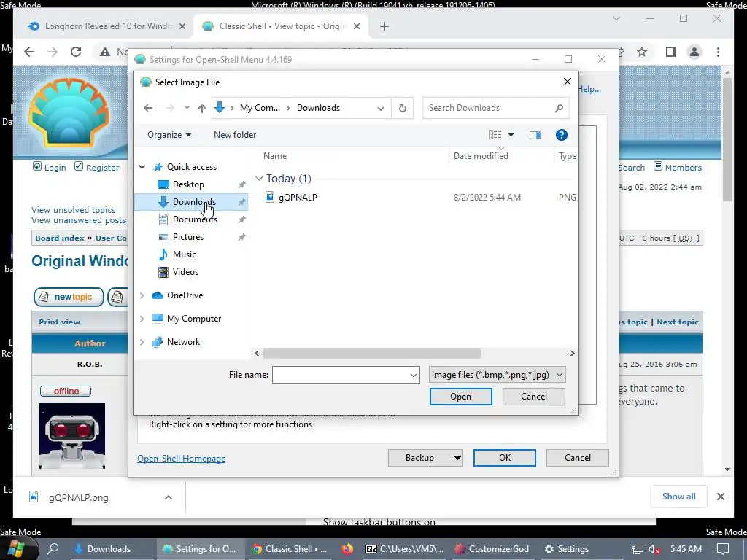Click the search magnifier in Search Downloads
Screen dimensions: 747x560
point(559,108)
